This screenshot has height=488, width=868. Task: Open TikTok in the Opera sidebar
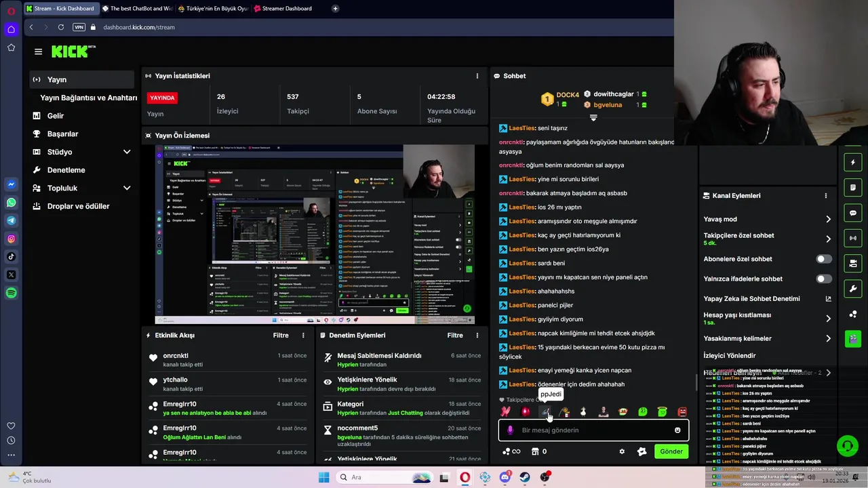coord(11,256)
